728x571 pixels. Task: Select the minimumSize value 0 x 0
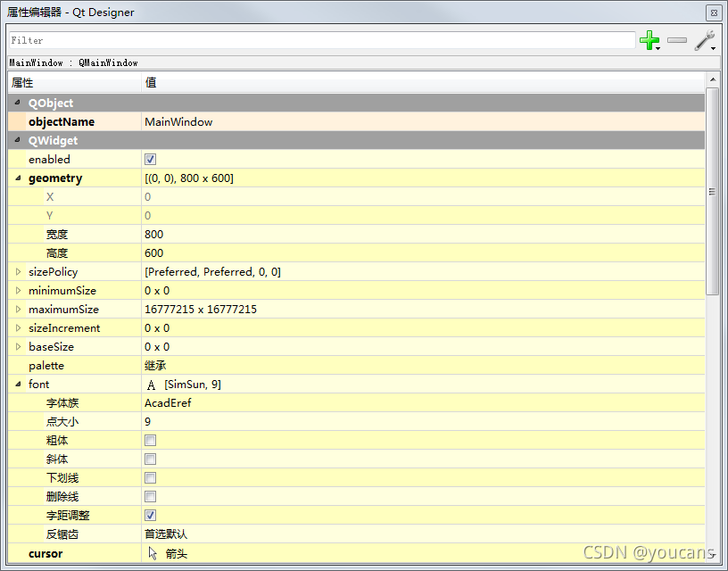pos(157,291)
